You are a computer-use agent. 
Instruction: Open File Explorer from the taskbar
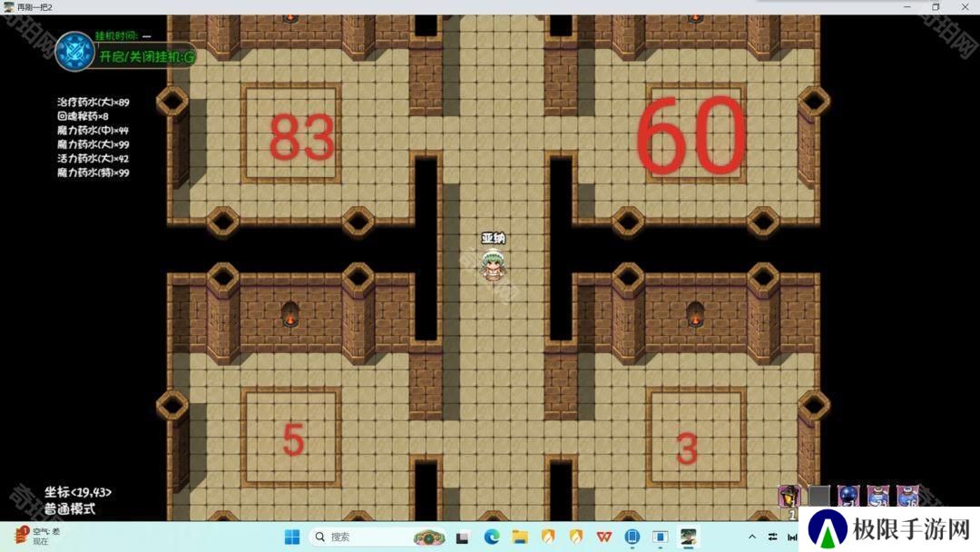520,537
